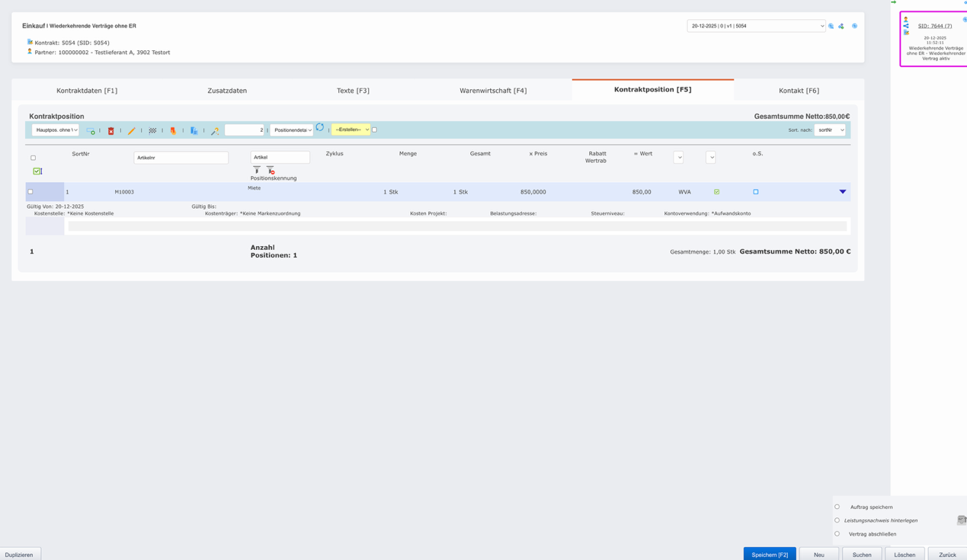The image size is (967, 560).
Task: Click the remove filter funnel icon
Action: (271, 170)
